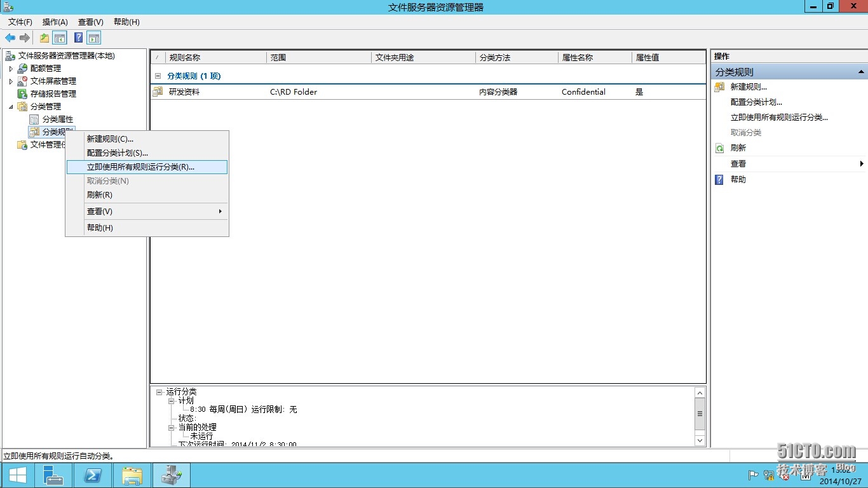
Task: Open Help via blue question mark toolbar icon
Action: tap(79, 38)
